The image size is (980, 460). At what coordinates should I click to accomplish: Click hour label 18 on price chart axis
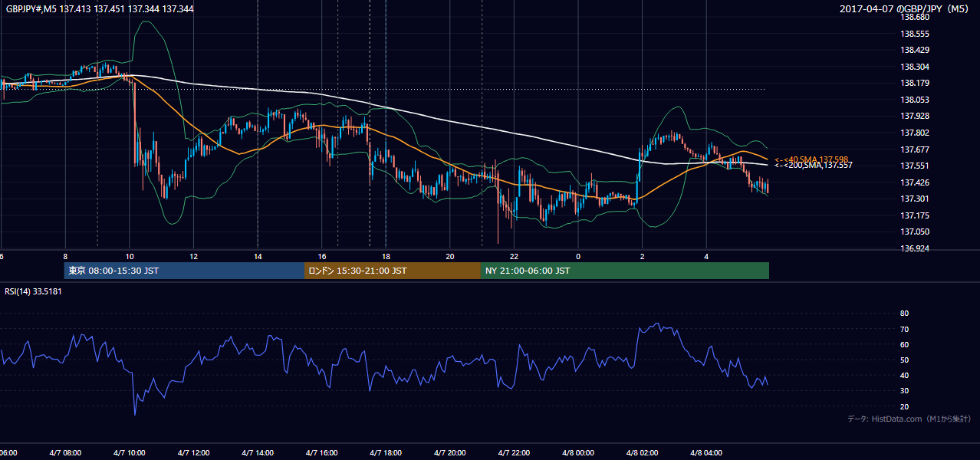[x=386, y=257]
